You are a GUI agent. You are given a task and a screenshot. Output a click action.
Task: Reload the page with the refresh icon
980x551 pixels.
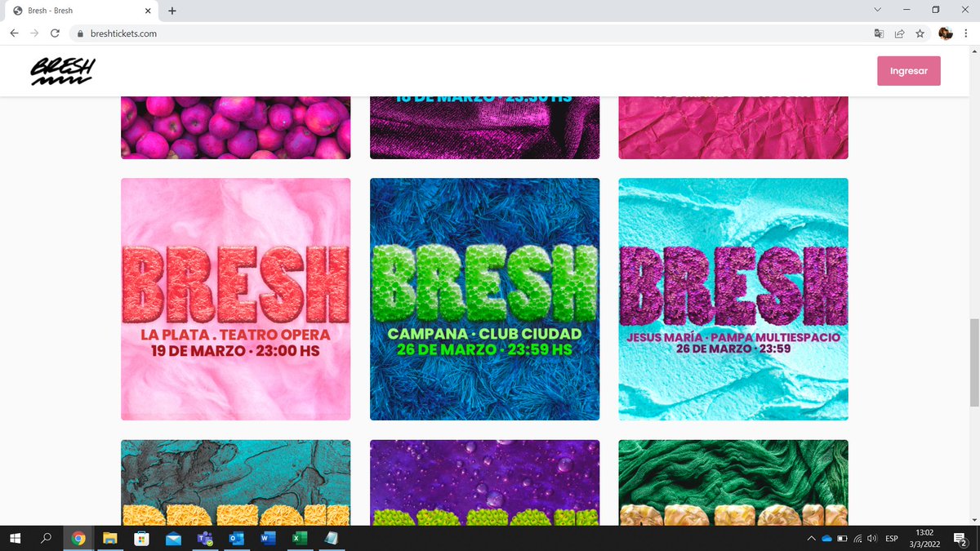55,33
